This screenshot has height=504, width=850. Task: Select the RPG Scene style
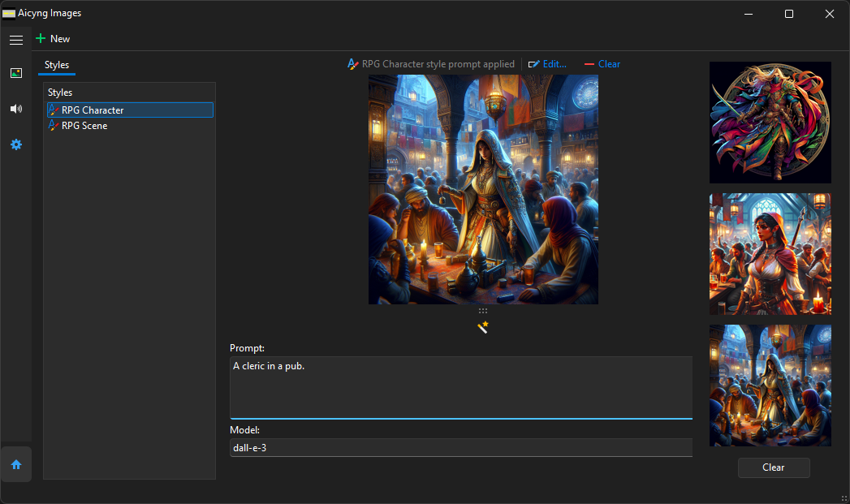(x=89, y=126)
